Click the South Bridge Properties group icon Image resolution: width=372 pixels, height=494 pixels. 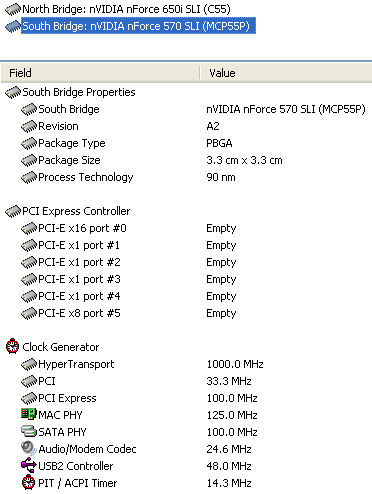point(13,92)
